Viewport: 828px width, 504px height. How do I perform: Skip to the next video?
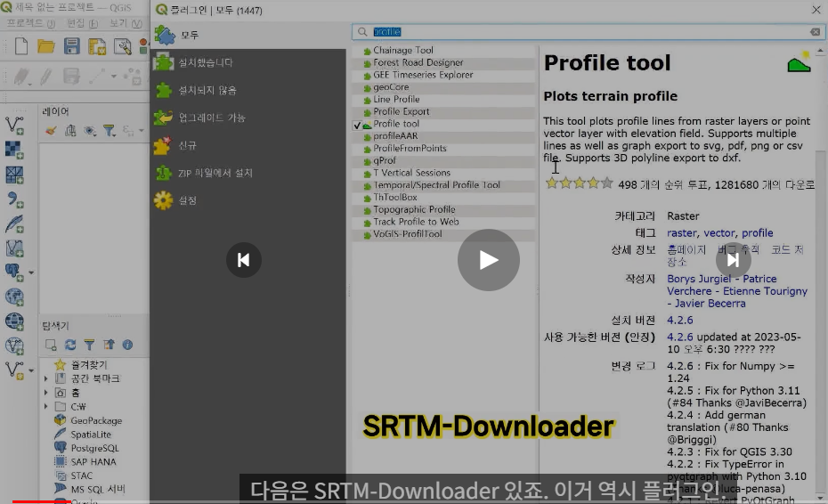click(x=733, y=260)
